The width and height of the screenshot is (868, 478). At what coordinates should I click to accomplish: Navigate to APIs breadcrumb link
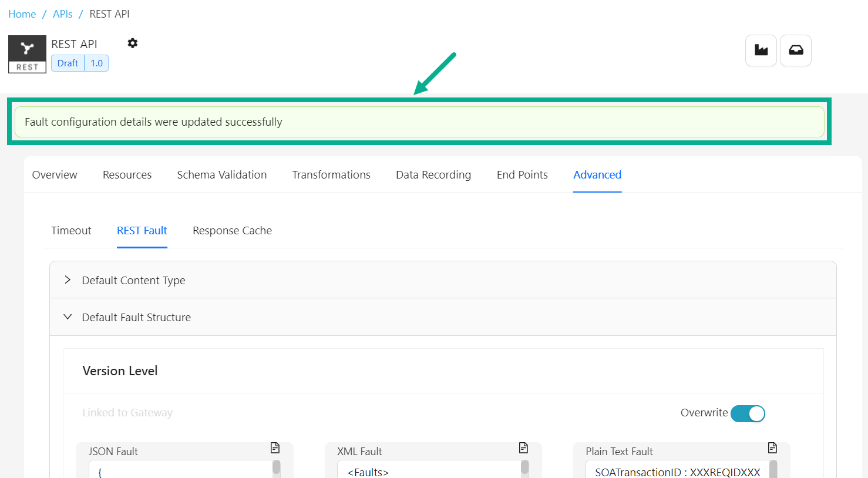62,14
